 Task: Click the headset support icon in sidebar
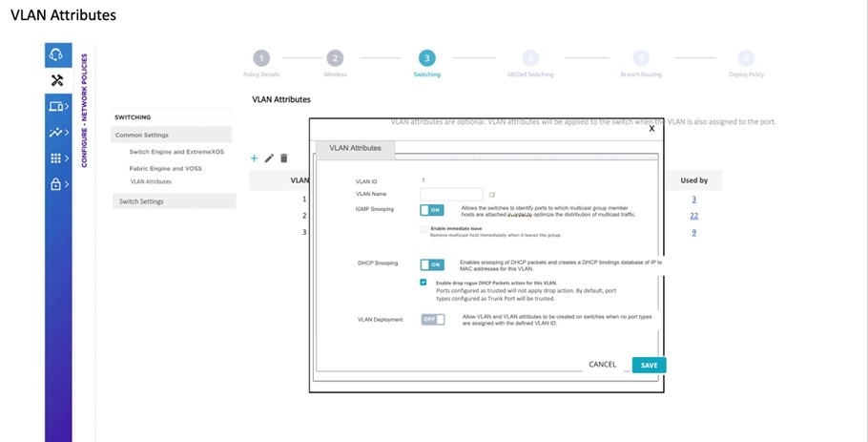pyautogui.click(x=57, y=54)
